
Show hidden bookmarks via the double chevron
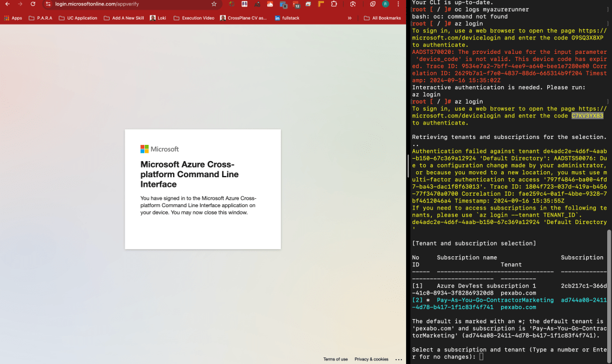coord(349,18)
